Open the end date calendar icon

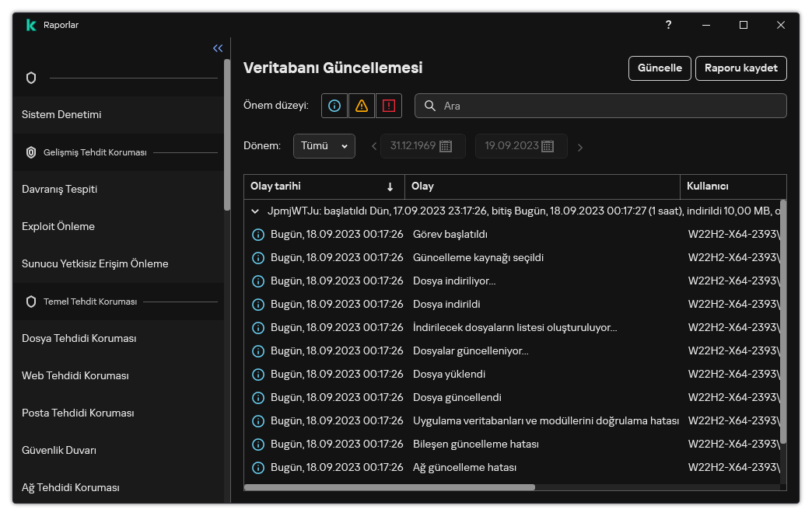(x=548, y=146)
